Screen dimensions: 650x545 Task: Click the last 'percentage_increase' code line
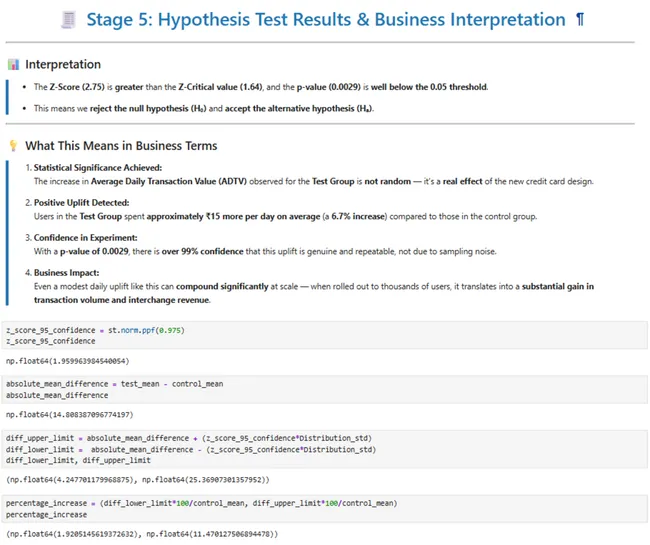point(46,515)
